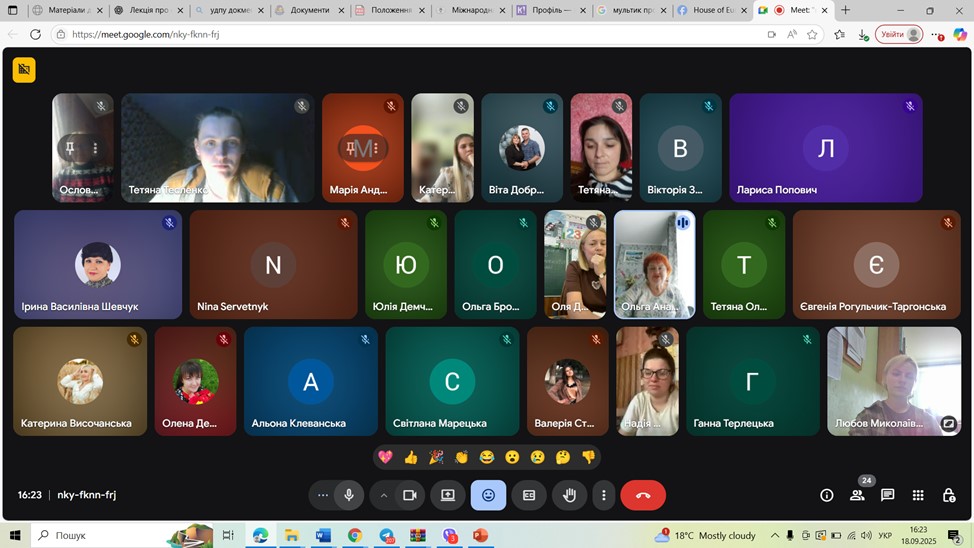Screen dimensions: 974x548
Task: Click the Увійти sign-in button
Action: click(899, 34)
